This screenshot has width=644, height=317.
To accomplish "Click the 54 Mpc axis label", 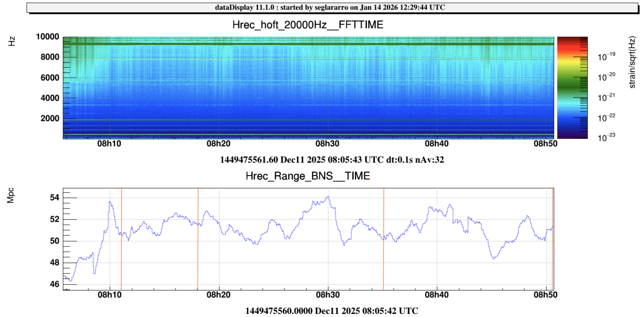I will [x=54, y=198].
